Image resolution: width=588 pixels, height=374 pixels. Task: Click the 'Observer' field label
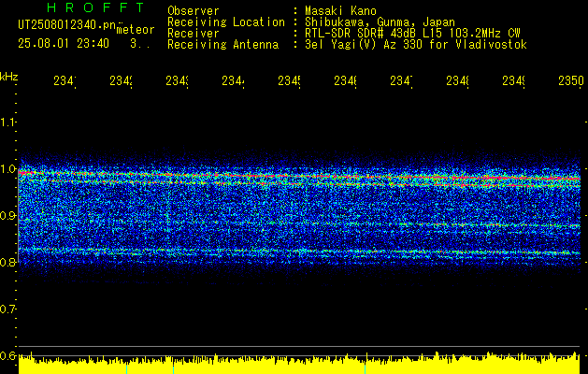coord(194,10)
